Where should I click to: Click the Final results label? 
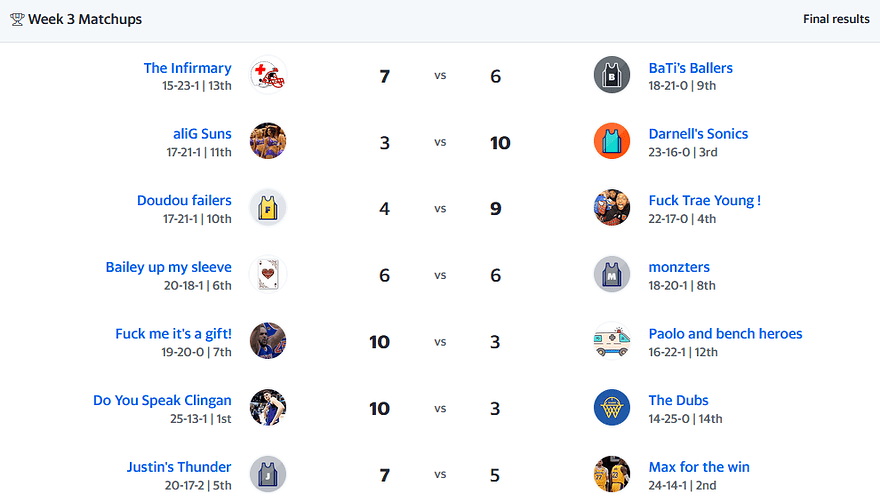tap(836, 19)
